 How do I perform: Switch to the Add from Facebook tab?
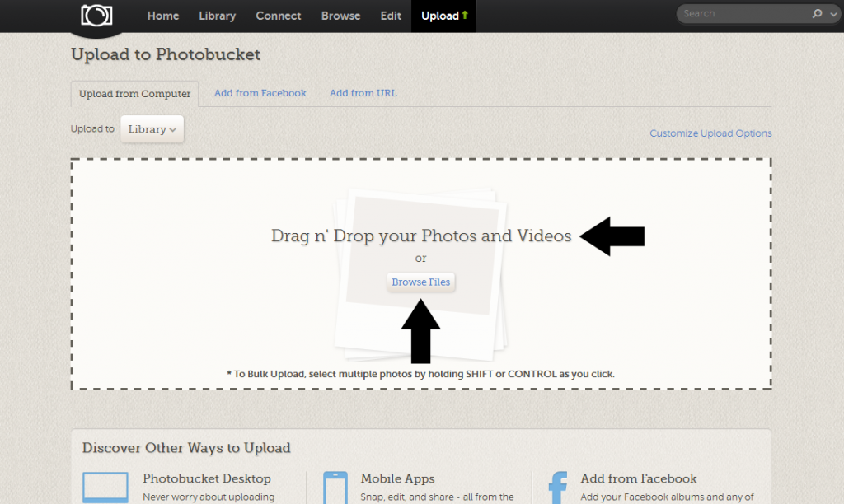click(260, 93)
